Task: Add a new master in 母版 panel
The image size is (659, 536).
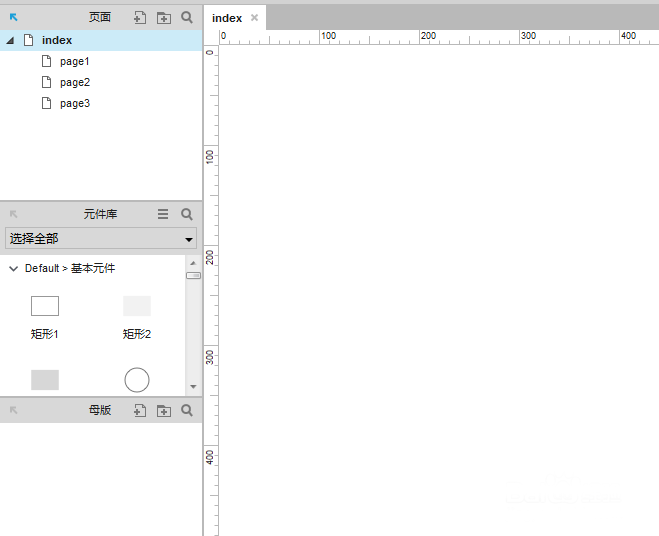Action: point(140,410)
